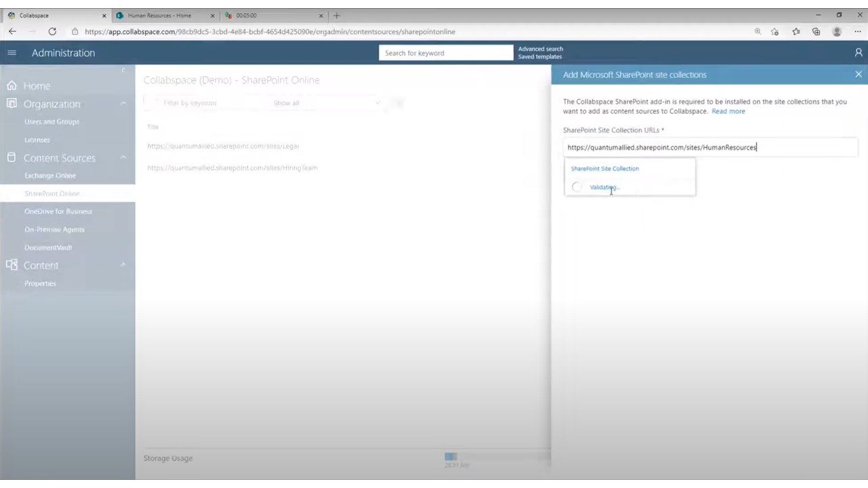
Task: Click the browser forward arrow
Action: pyautogui.click(x=32, y=31)
